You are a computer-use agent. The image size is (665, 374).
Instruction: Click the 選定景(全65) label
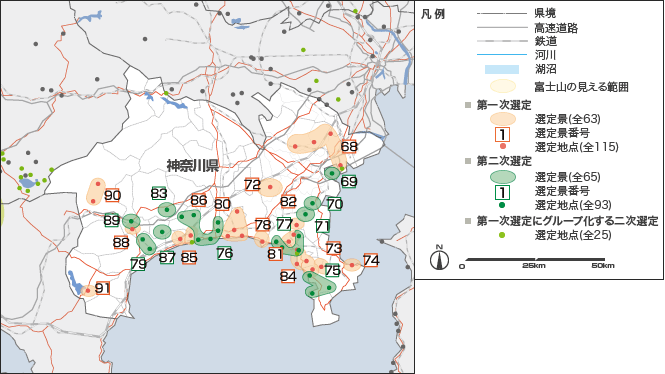click(567, 177)
